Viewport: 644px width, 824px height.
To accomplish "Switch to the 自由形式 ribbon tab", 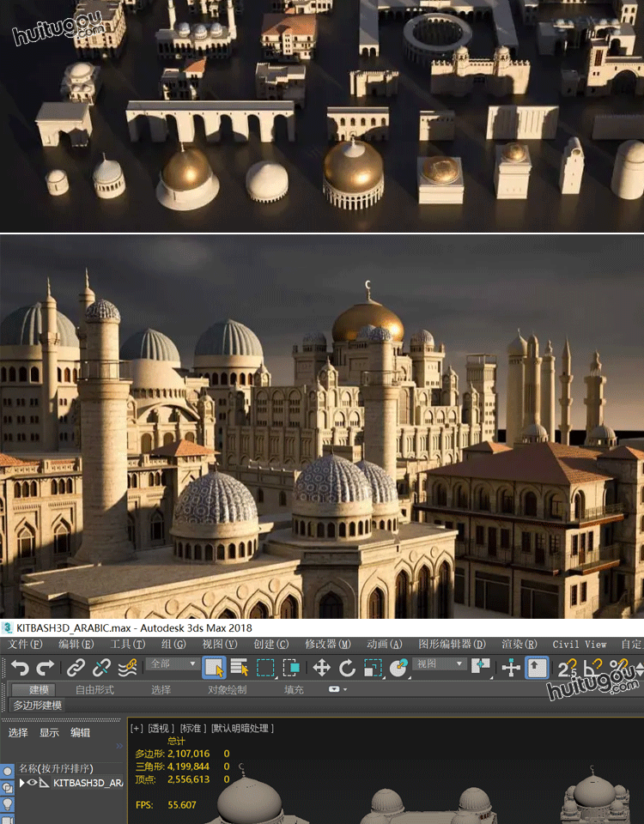I will tap(94, 689).
